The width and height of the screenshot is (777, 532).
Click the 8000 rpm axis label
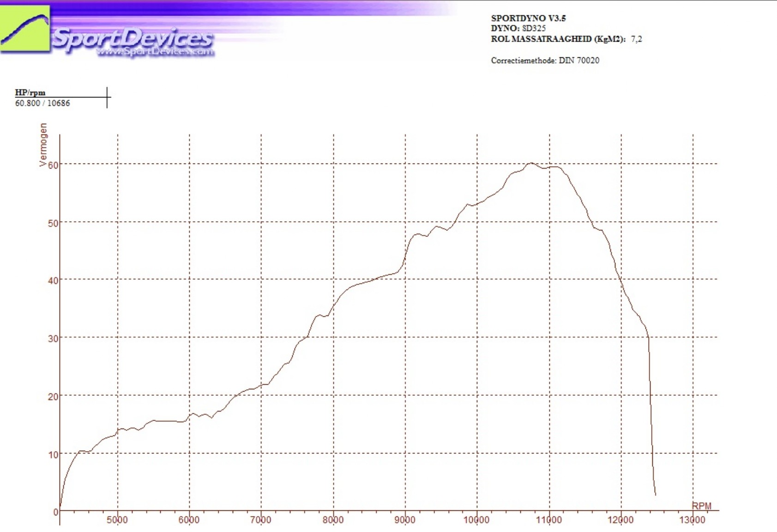pyautogui.click(x=333, y=520)
